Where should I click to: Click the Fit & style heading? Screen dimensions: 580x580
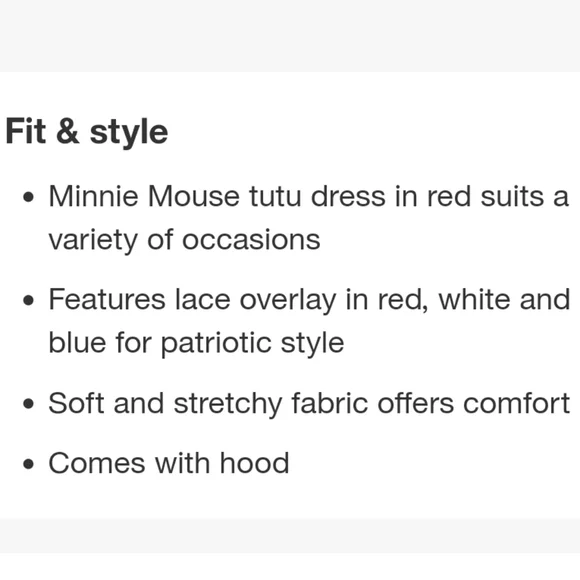87,132
